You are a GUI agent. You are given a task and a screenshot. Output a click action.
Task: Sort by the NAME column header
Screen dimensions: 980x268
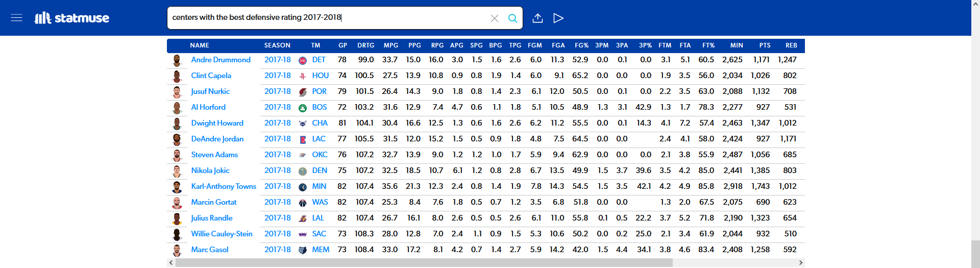(x=200, y=45)
